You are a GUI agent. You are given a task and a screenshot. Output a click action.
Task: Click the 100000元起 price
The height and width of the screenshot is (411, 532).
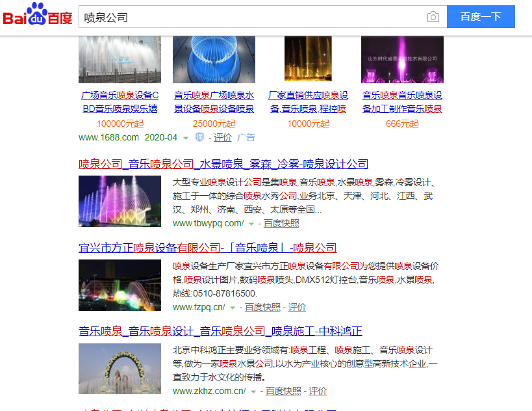tap(120, 124)
